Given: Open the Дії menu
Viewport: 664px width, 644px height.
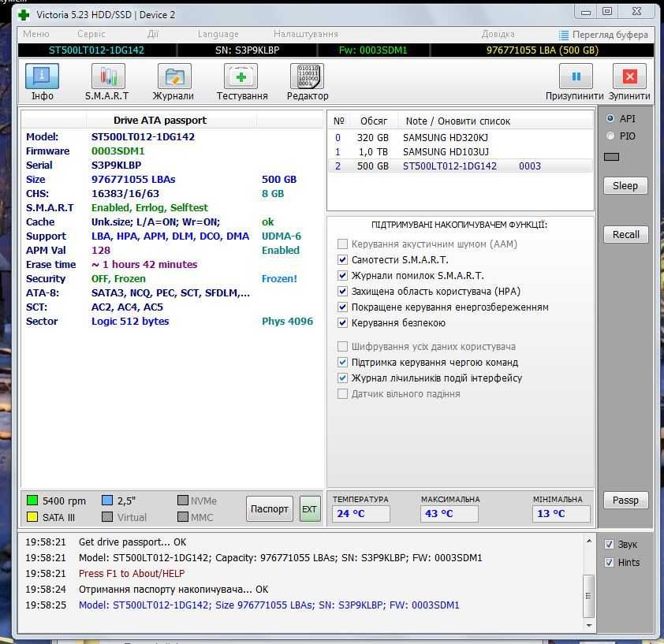Looking at the screenshot, I should [152, 34].
